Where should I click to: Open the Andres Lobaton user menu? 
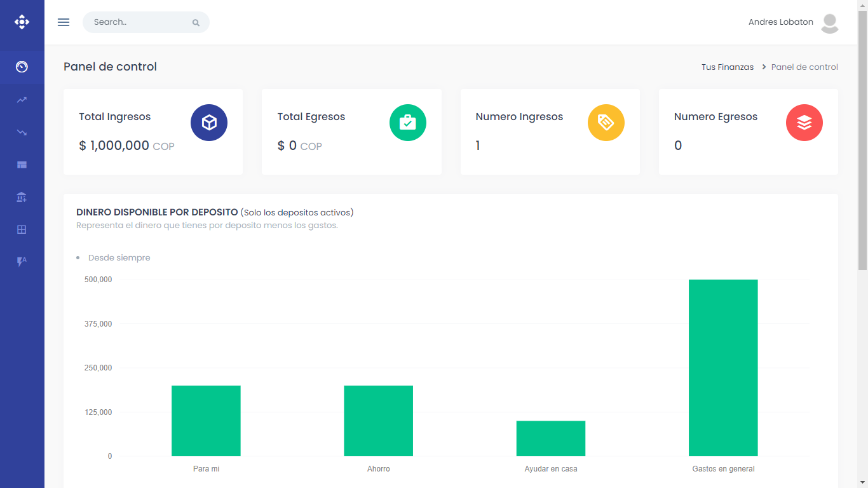[780, 22]
